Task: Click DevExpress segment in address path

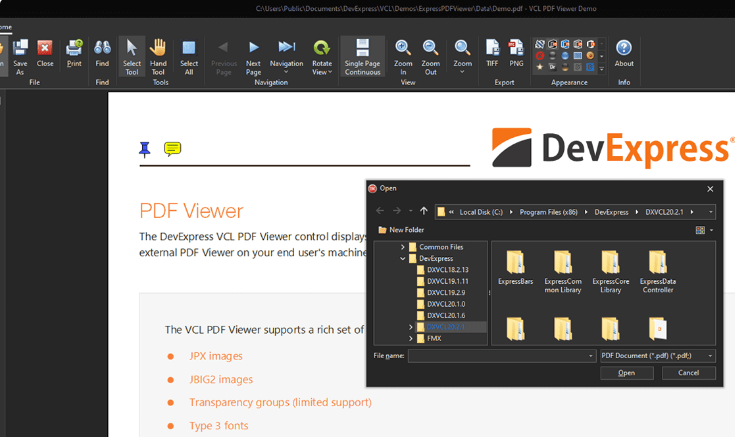Action: click(x=611, y=212)
